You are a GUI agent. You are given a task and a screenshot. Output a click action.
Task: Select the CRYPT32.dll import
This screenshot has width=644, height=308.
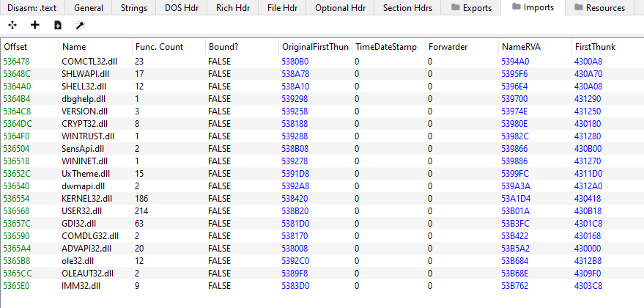coord(322,124)
